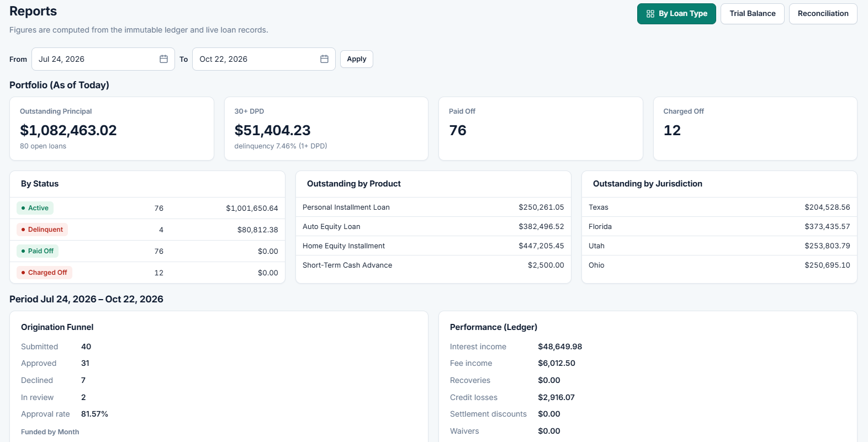The width and height of the screenshot is (868, 442).
Task: Open the Trial Balance report
Action: pos(752,14)
